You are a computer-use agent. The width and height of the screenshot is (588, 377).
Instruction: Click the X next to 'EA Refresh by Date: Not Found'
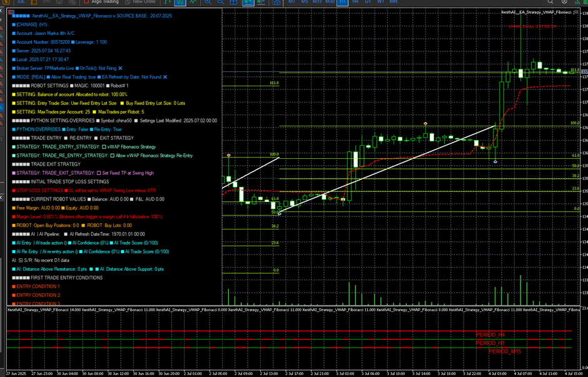165,77
